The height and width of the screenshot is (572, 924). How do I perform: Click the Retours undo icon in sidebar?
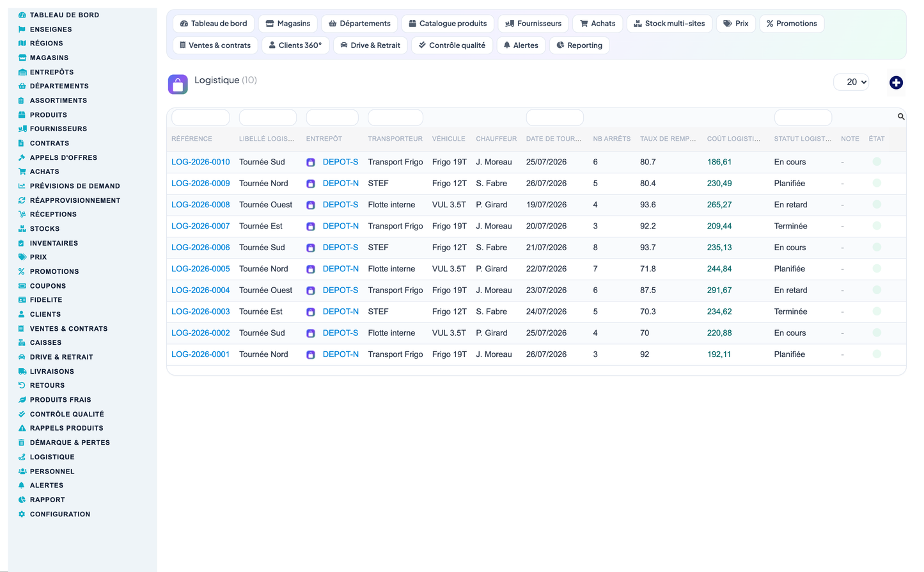pyautogui.click(x=22, y=385)
